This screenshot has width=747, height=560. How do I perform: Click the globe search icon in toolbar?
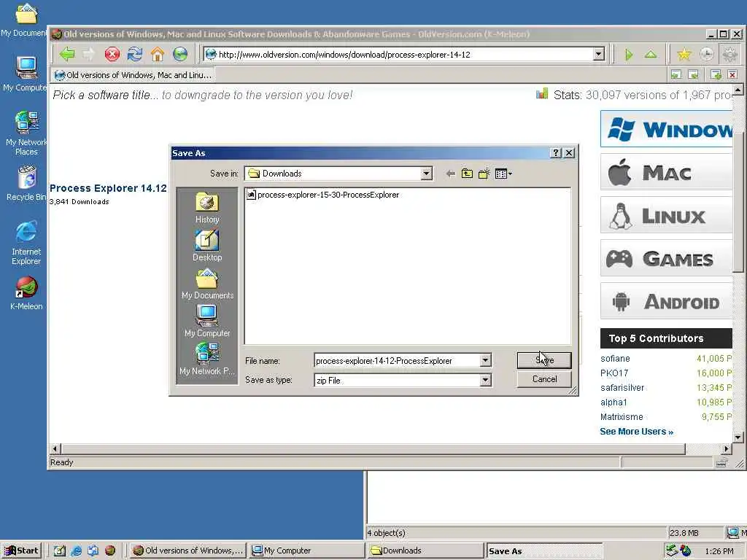click(x=180, y=54)
